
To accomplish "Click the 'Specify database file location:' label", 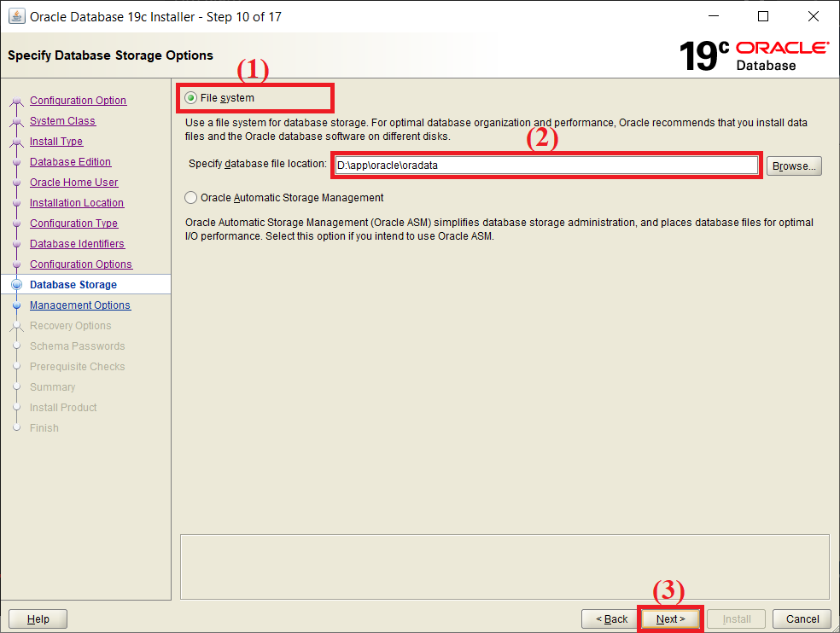I will pos(257,164).
